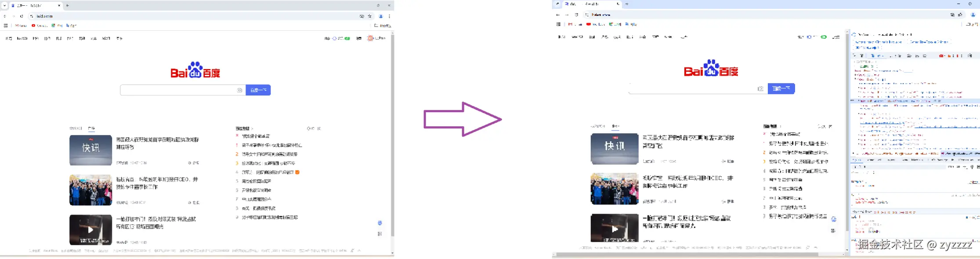Open user avatar on left Baidu page header

(x=371, y=38)
